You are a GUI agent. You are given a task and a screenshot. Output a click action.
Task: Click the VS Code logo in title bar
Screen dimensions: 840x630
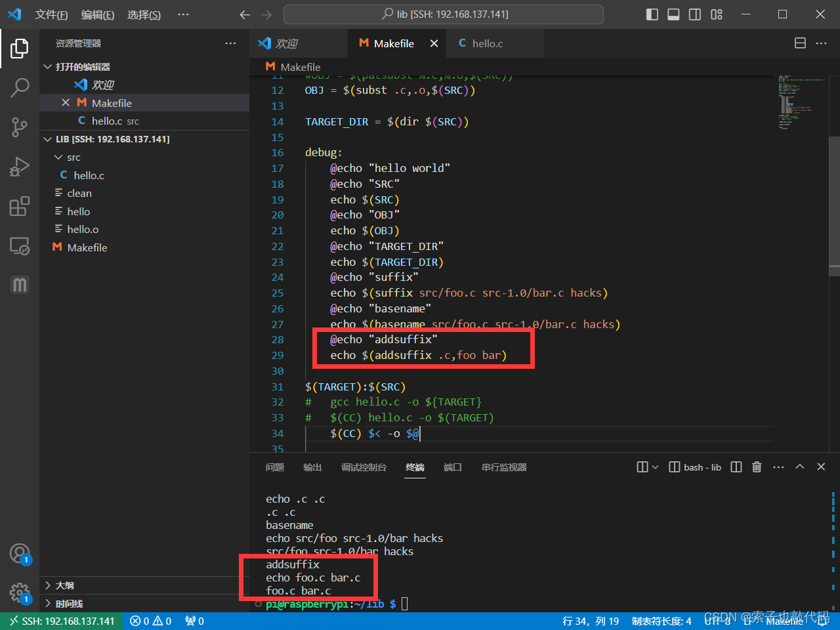pyautogui.click(x=14, y=14)
